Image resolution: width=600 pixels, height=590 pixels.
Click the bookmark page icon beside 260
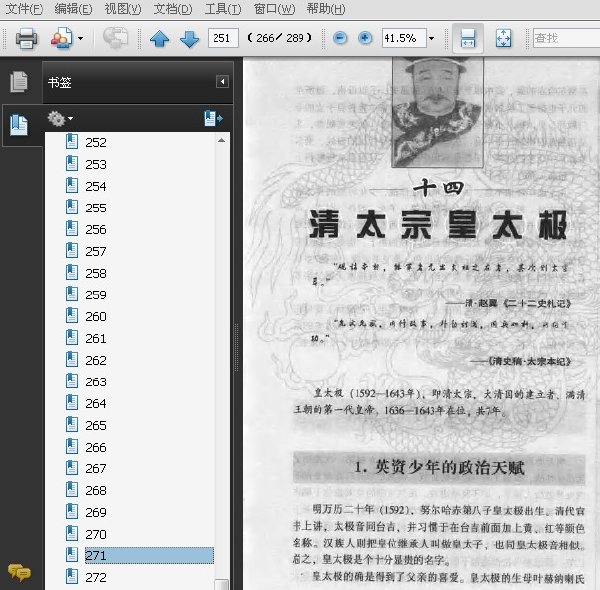72,316
